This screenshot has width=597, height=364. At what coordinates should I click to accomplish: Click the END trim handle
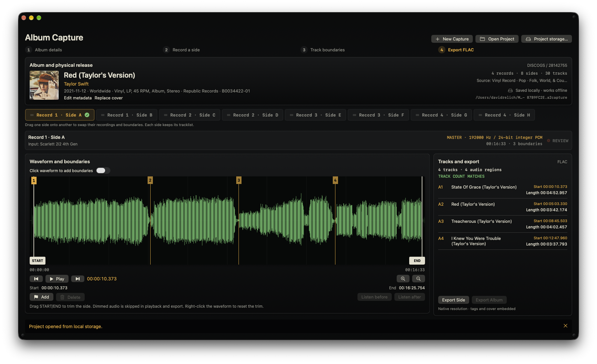(x=417, y=261)
